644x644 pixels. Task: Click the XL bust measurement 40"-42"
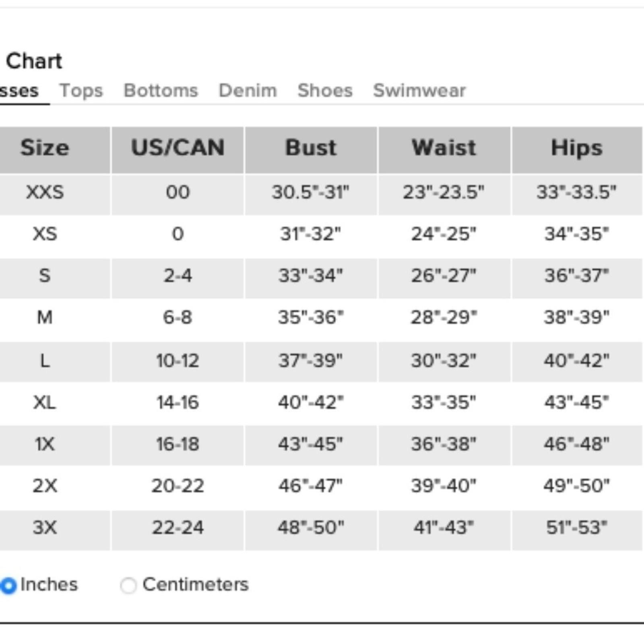pos(311,402)
